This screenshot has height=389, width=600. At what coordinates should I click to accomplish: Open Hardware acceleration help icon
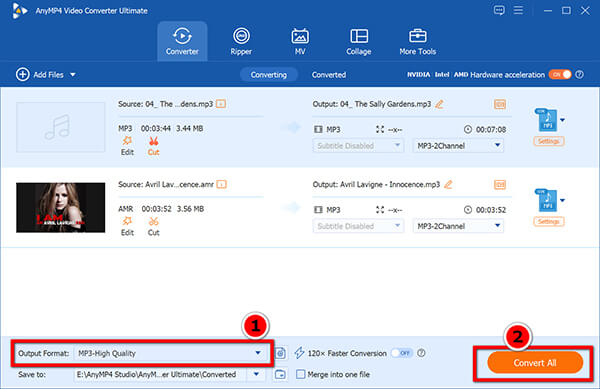[x=580, y=75]
